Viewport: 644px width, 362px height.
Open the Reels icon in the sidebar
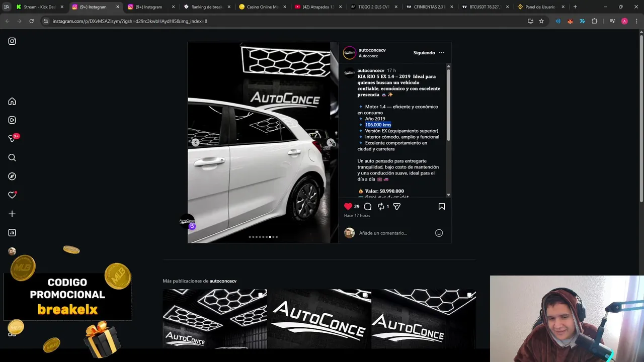pos(12,120)
